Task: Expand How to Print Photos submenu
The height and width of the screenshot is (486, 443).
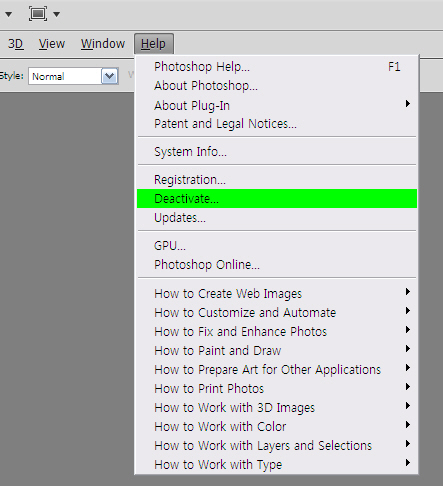Action: click(277, 389)
